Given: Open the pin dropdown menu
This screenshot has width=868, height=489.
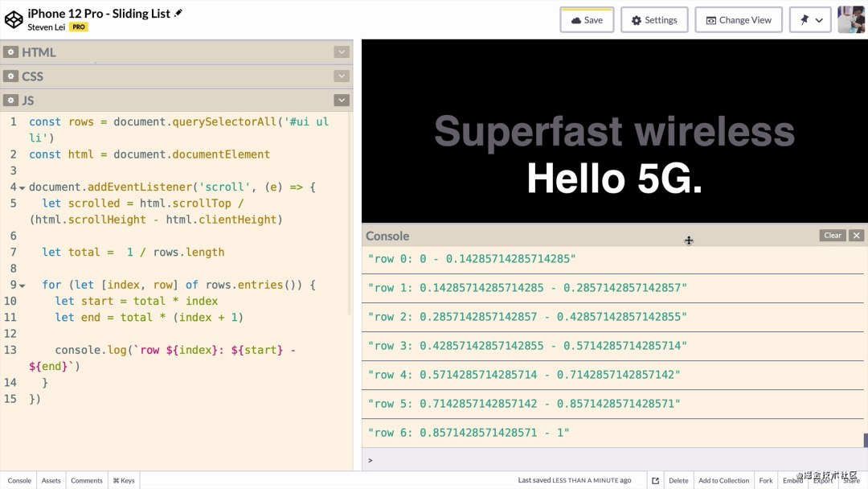Looking at the screenshot, I should 810,20.
